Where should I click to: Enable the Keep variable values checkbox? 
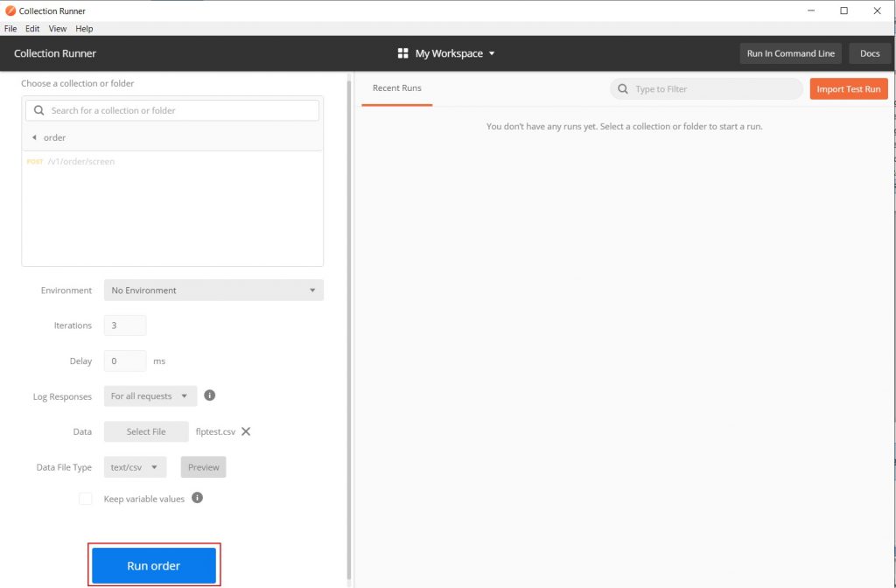pos(86,499)
